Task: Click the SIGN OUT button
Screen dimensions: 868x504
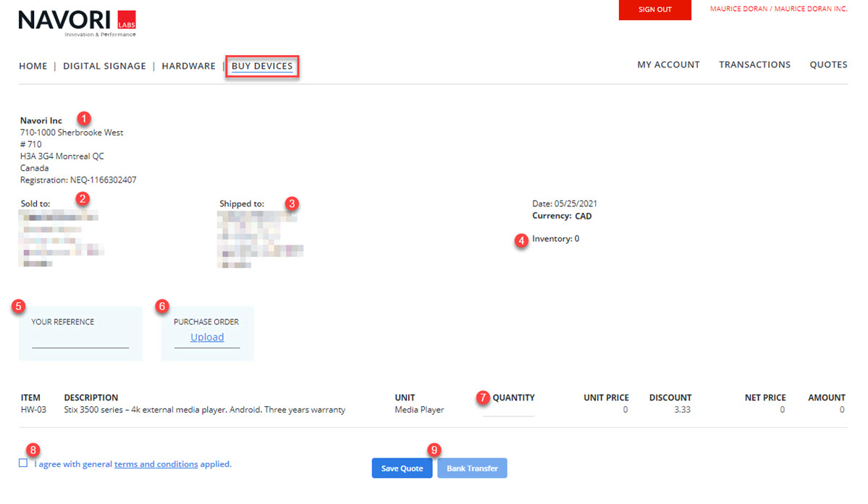Action: [655, 9]
